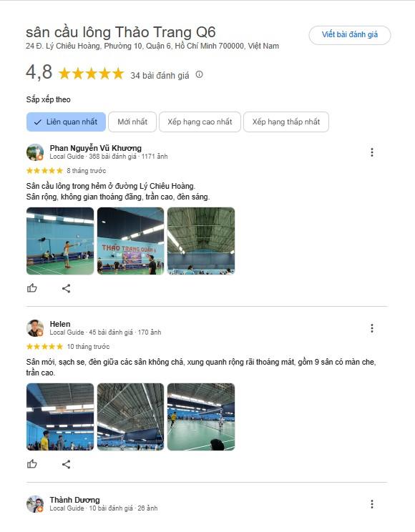Image resolution: width=415 pixels, height=532 pixels.
Task: Open three-dot menu on Helen's review
Action: [x=372, y=328]
